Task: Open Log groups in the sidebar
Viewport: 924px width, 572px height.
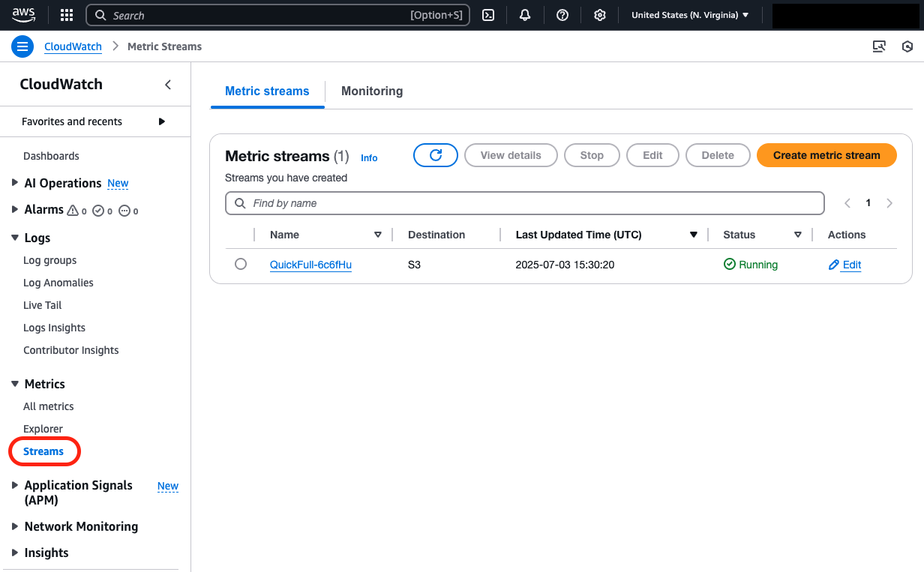Action: point(50,260)
